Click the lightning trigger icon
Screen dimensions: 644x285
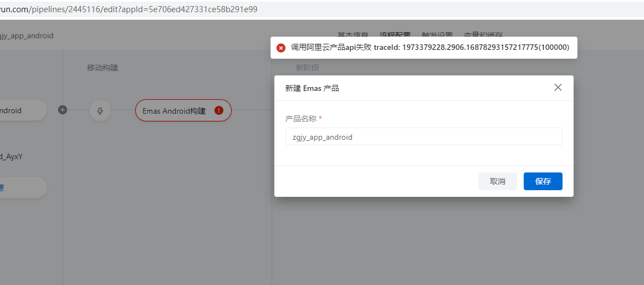(x=100, y=110)
